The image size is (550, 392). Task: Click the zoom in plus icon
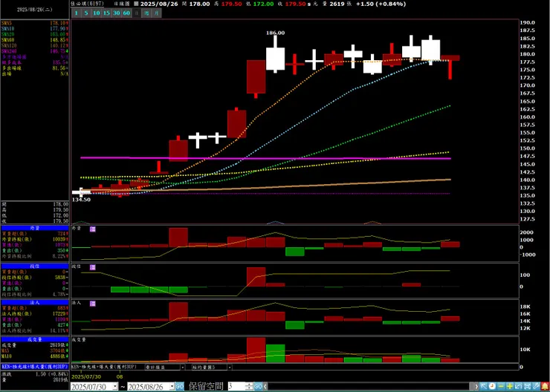[x=510, y=386]
